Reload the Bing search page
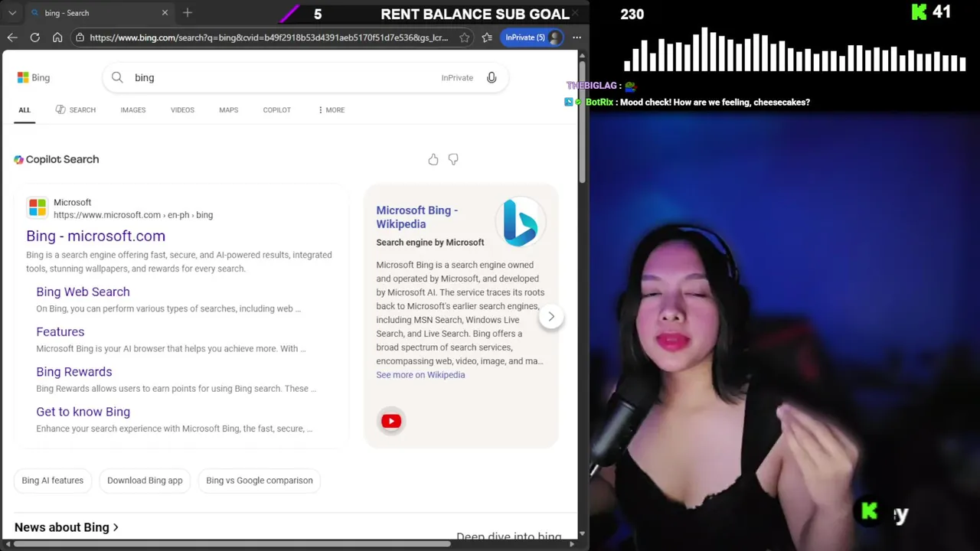Screen dimensions: 980x551 click(x=35, y=37)
